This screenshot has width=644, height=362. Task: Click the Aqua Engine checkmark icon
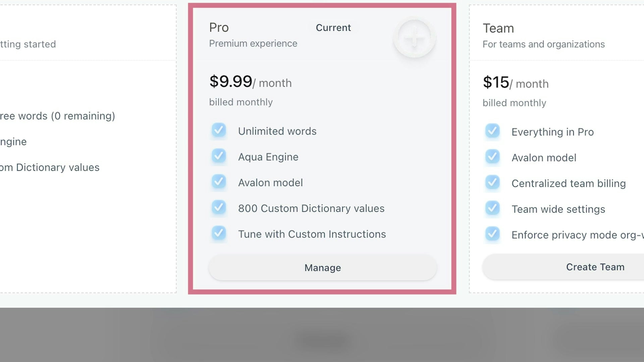click(x=219, y=156)
